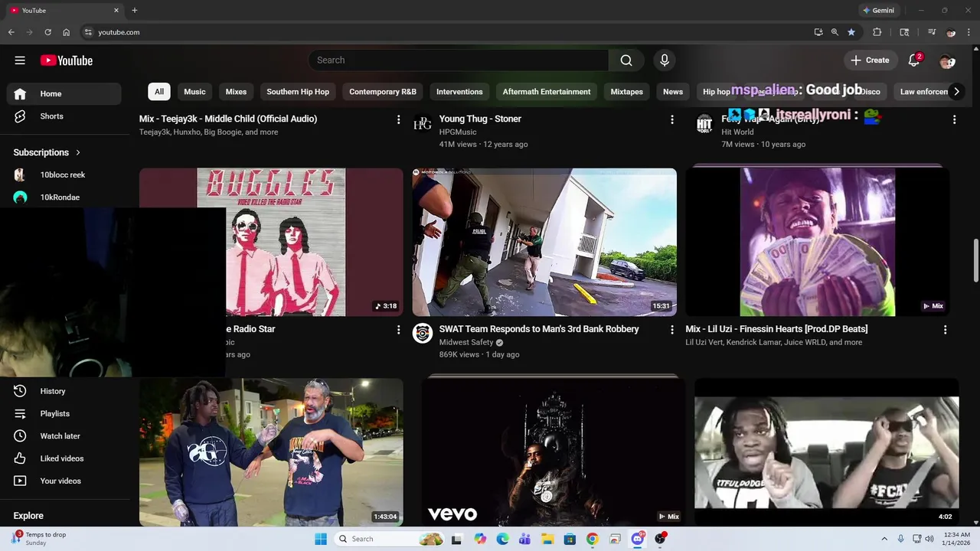Image resolution: width=980 pixels, height=551 pixels.
Task: Select Aftermath Entertainment chip
Action: pos(547,92)
